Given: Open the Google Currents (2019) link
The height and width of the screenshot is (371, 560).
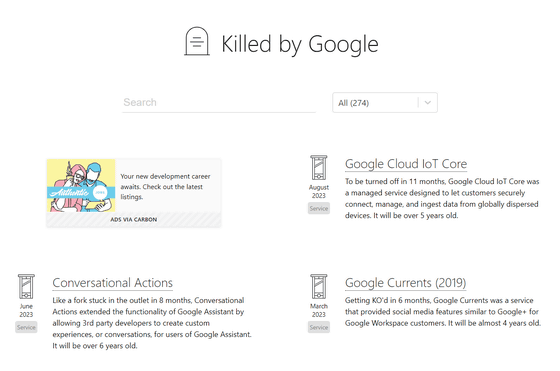Looking at the screenshot, I should tap(405, 283).
